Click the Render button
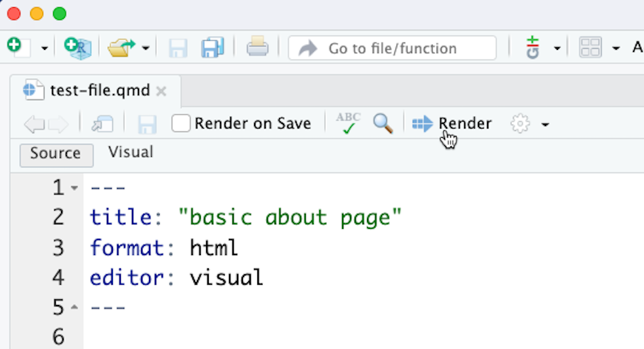Screen dimensions: 644x349 [452, 123]
